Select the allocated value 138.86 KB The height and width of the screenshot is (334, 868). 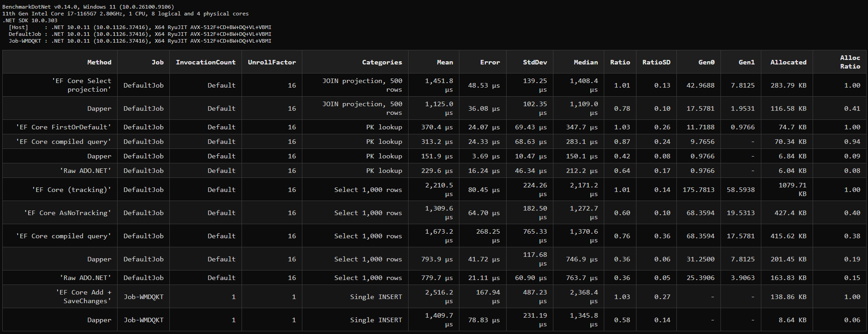coord(789,297)
